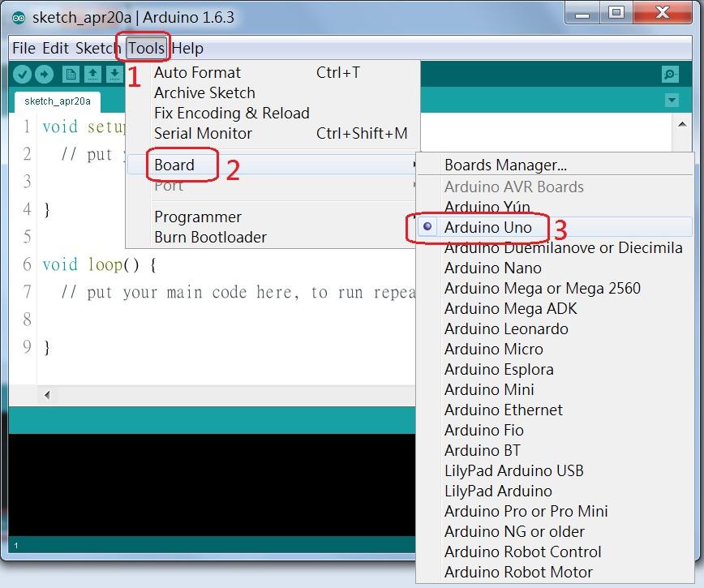Screen dimensions: 704x588
Task: Select Arduino Uno board radio option
Action: tap(556, 227)
